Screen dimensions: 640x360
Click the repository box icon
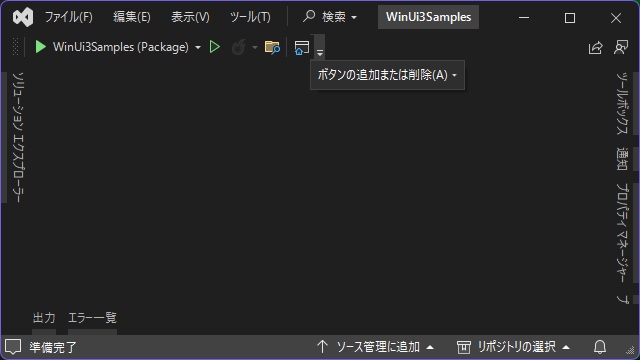pos(464,347)
